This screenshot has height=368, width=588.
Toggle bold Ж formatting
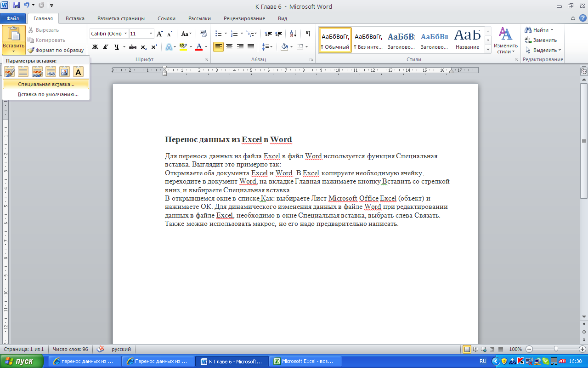95,47
